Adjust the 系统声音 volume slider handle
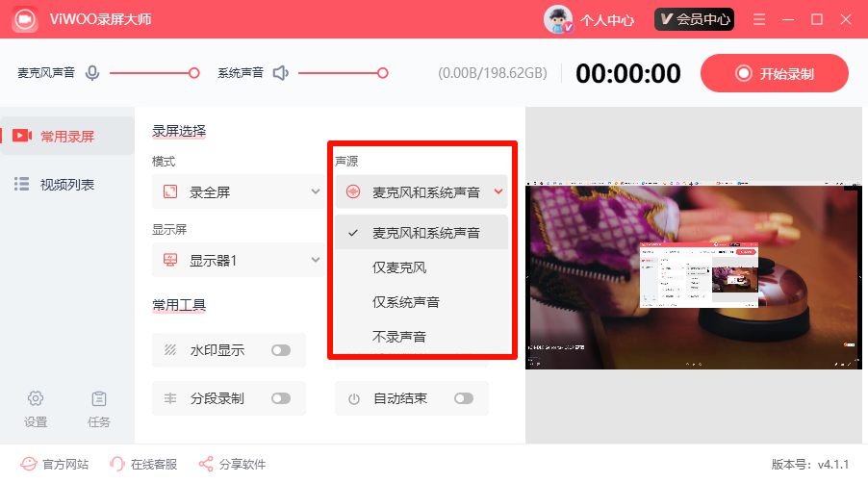 [x=383, y=73]
